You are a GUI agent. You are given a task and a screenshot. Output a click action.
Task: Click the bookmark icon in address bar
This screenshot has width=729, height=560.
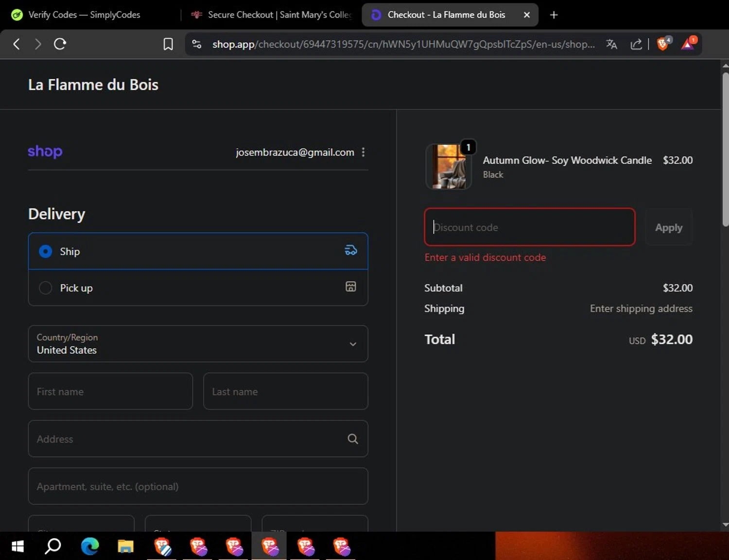tap(168, 44)
